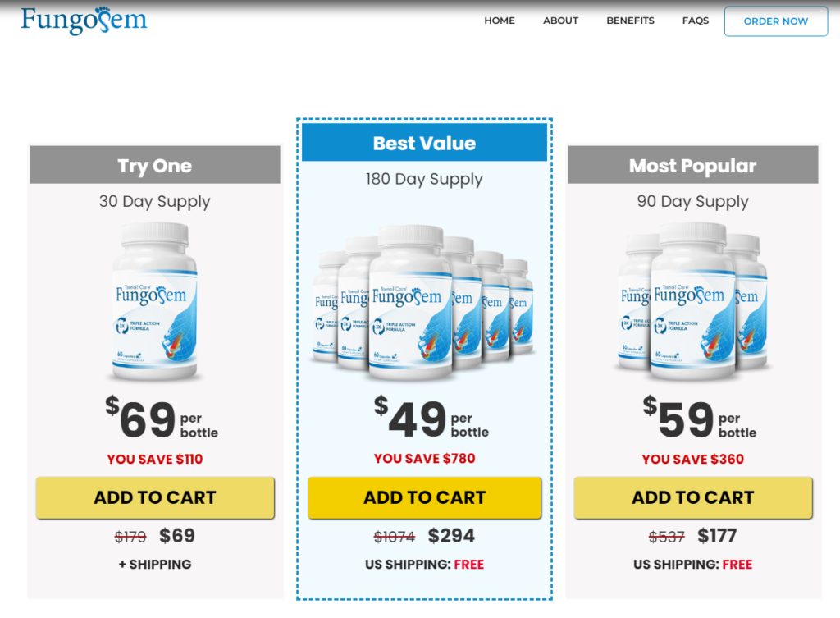This screenshot has width=840, height=618.
Task: Open the HOME menu item
Action: click(x=500, y=21)
